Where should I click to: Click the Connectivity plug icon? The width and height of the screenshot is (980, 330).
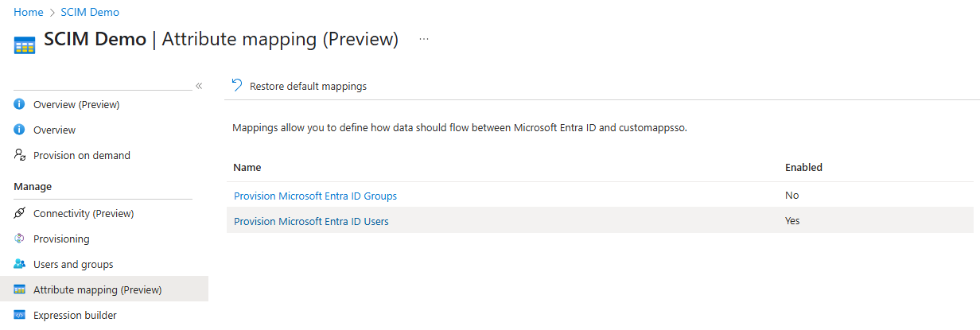point(20,213)
